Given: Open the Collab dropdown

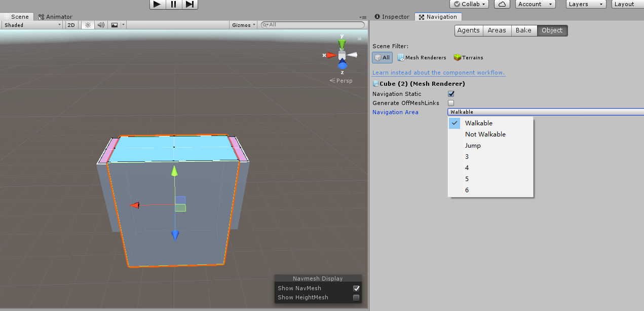Looking at the screenshot, I should [x=469, y=4].
